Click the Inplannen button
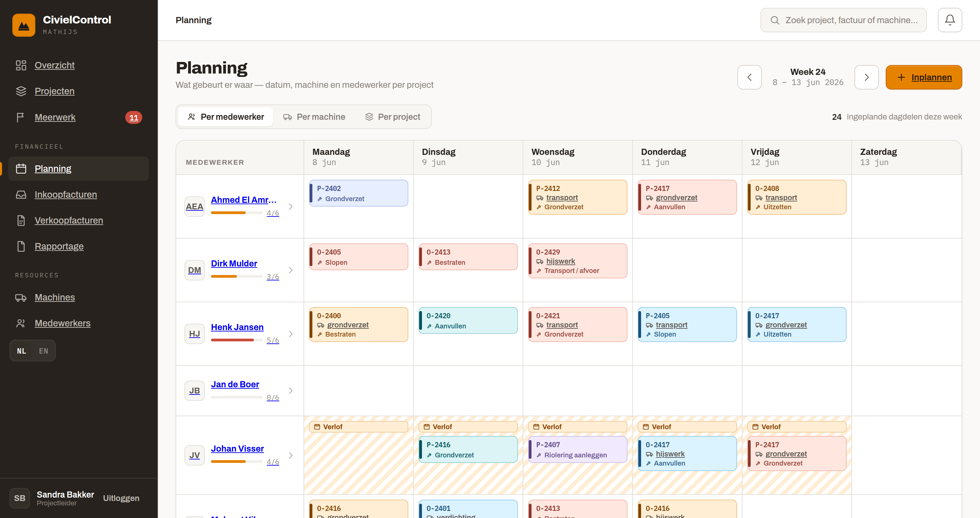The width and height of the screenshot is (980, 518). click(x=923, y=77)
